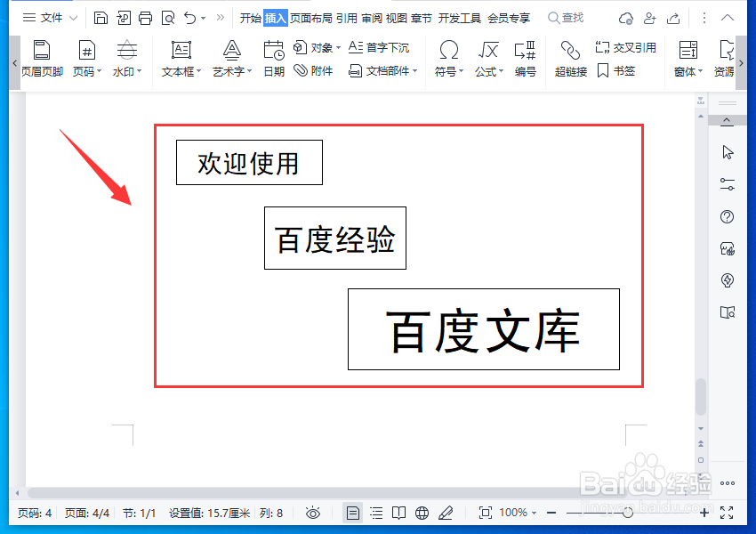
Task: Open the 公式 dropdown
Action: (488, 59)
